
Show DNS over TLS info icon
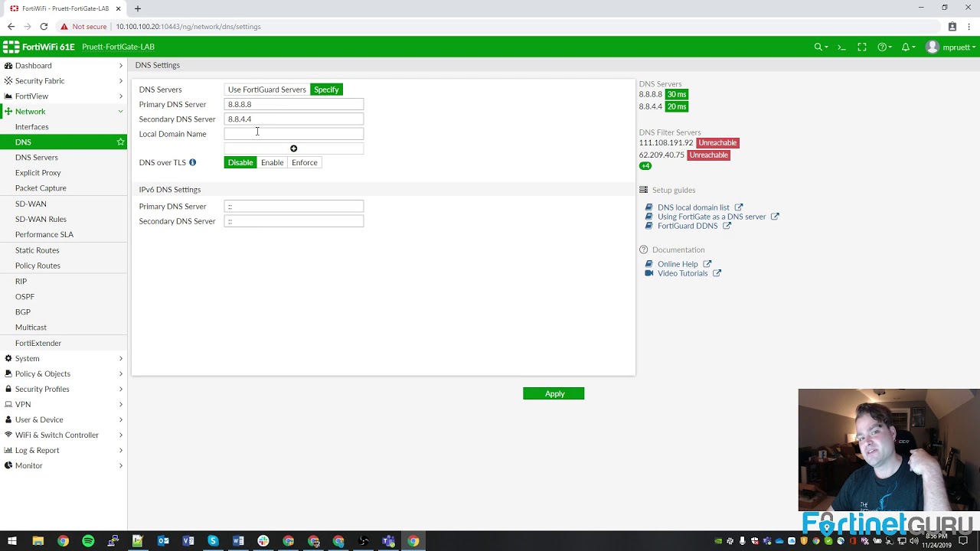point(192,162)
